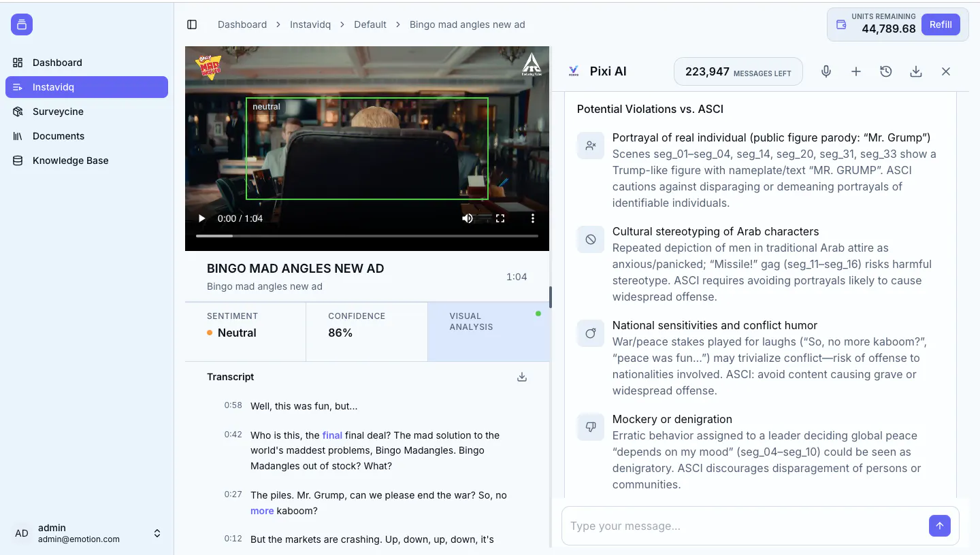The image size is (980, 555).
Task: Click the units wallet icon
Action: [x=841, y=24]
